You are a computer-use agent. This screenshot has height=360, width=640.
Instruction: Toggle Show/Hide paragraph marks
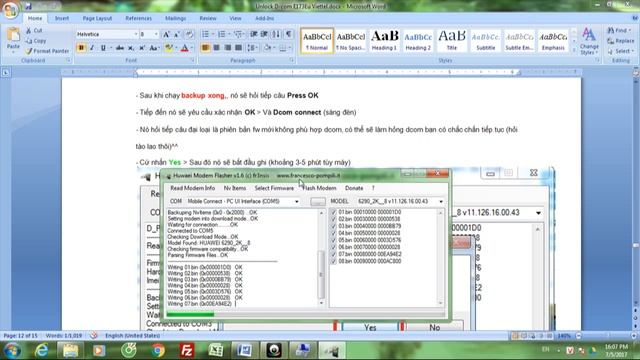coord(288,34)
